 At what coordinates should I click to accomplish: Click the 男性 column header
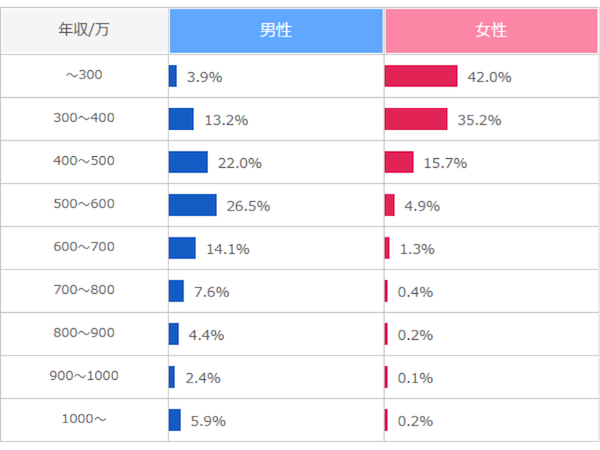(276, 31)
